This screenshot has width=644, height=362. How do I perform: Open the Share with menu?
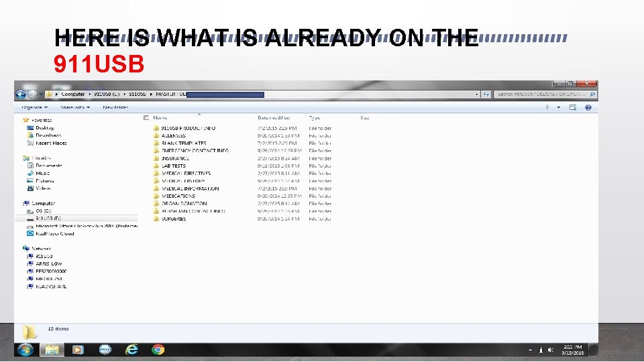click(74, 107)
